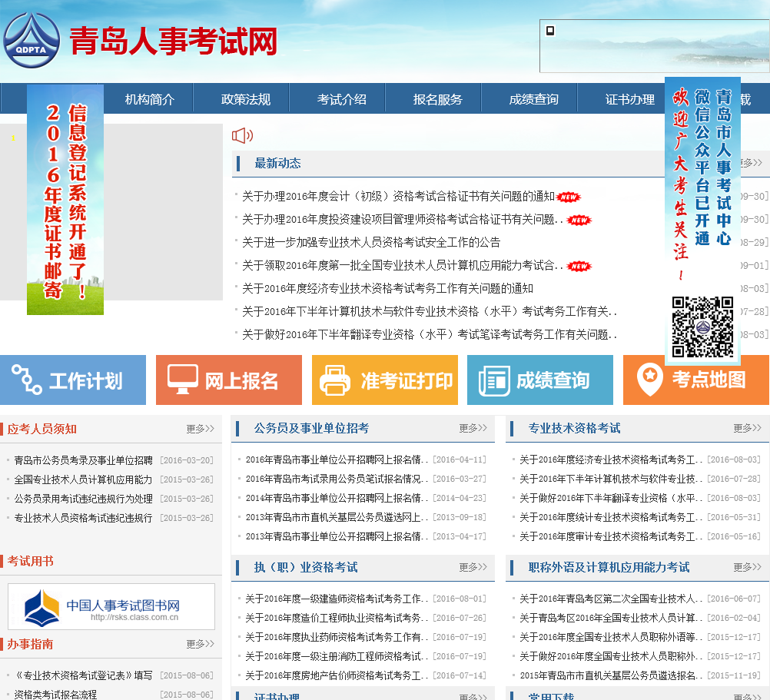Viewport: 770px width, 700px height.
Task: Open 关于2016年度一级注册消防工程师资格考试 link
Action: [x=337, y=656]
